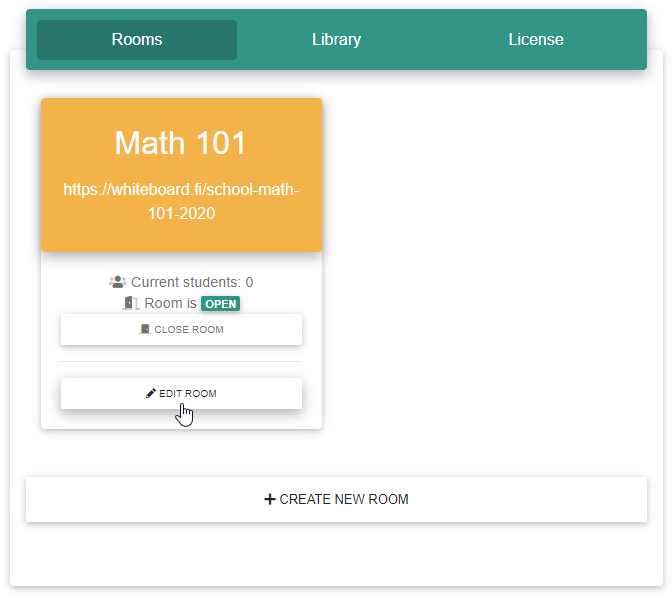Click the Edit Room button
The image size is (672, 597).
click(x=181, y=393)
